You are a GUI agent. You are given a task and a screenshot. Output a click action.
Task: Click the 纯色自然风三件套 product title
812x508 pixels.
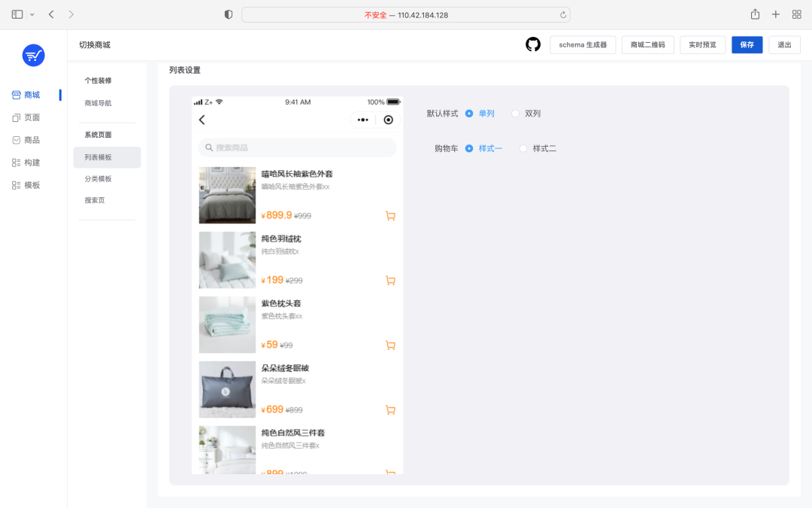tap(293, 433)
